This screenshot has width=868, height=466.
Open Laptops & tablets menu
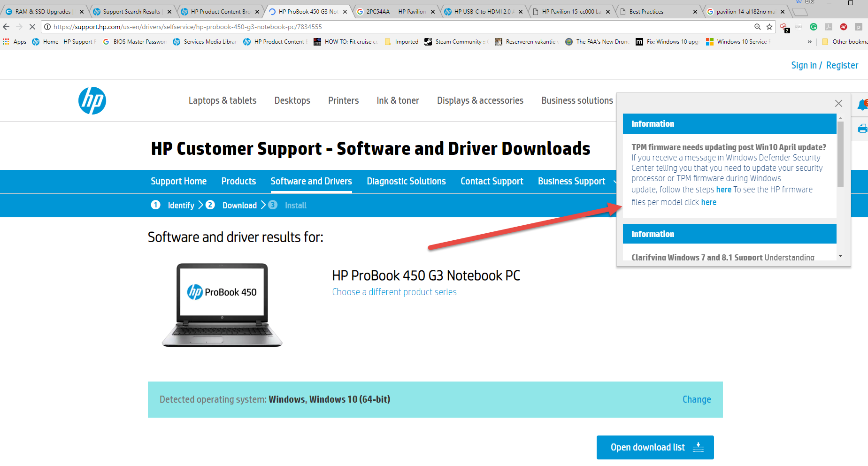223,100
